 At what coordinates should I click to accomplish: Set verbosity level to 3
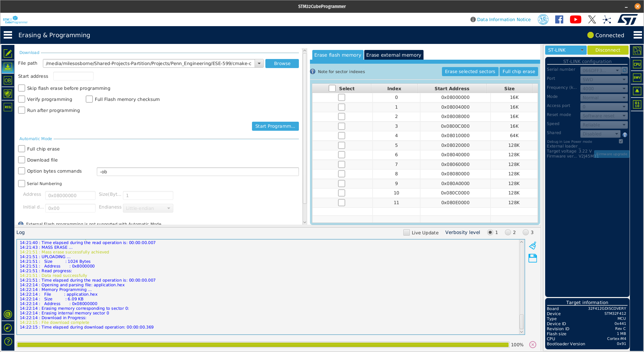pyautogui.click(x=526, y=232)
